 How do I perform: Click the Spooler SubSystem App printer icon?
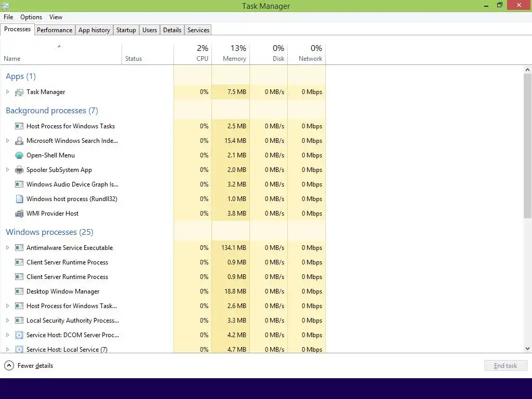(x=19, y=170)
